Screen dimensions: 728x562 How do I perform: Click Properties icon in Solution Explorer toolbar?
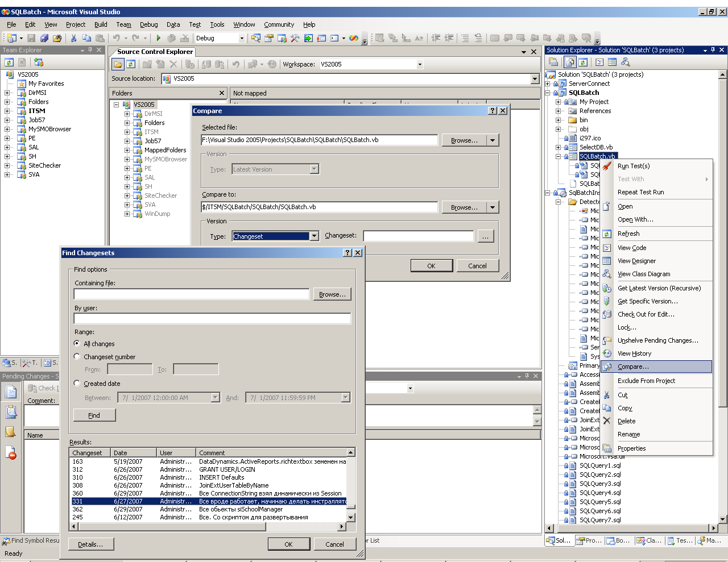[x=553, y=62]
